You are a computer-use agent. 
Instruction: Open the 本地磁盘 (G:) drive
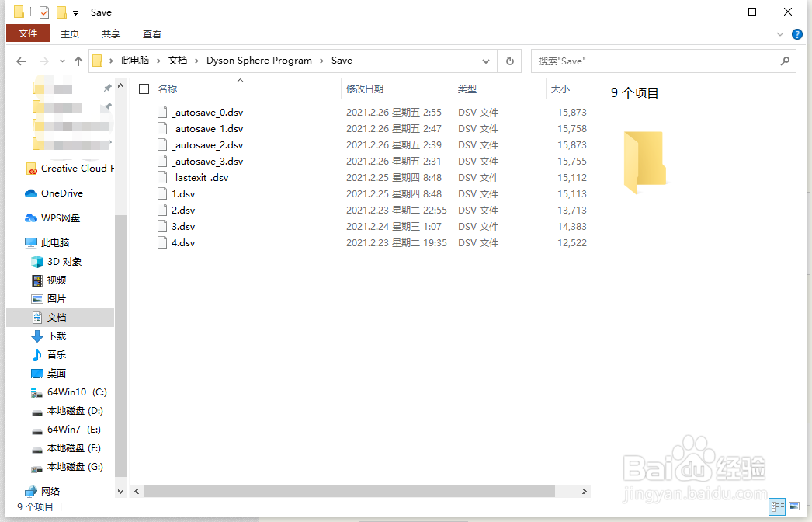(x=68, y=467)
